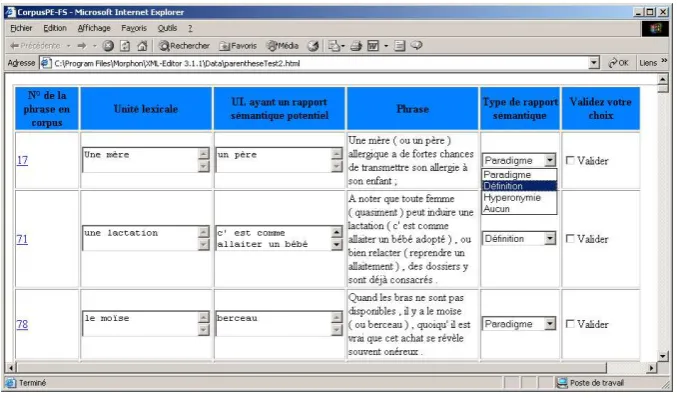Open the history icon in toolbar
The height and width of the screenshot is (398, 677).
[313, 45]
